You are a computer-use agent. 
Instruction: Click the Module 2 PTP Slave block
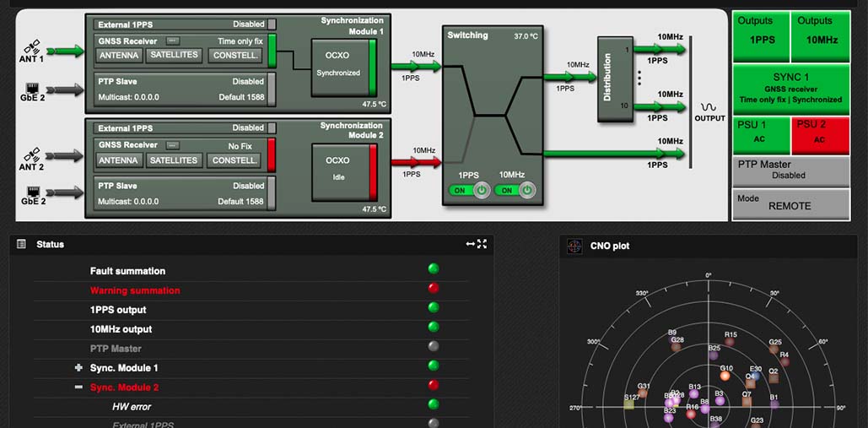[x=186, y=194]
